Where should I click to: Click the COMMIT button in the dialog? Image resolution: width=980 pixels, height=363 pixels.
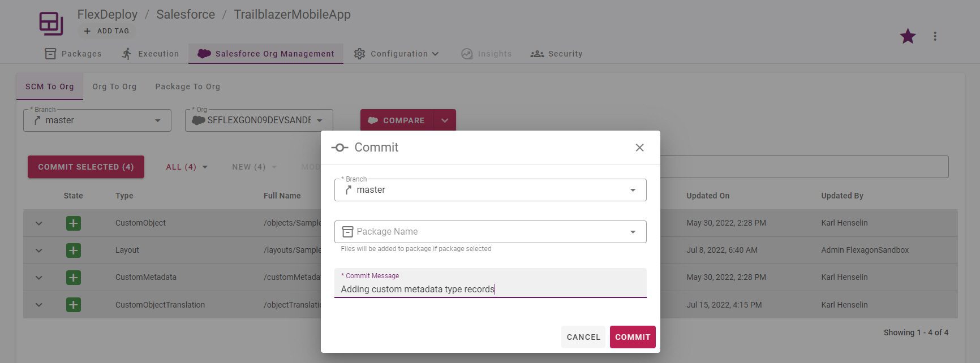coord(633,337)
